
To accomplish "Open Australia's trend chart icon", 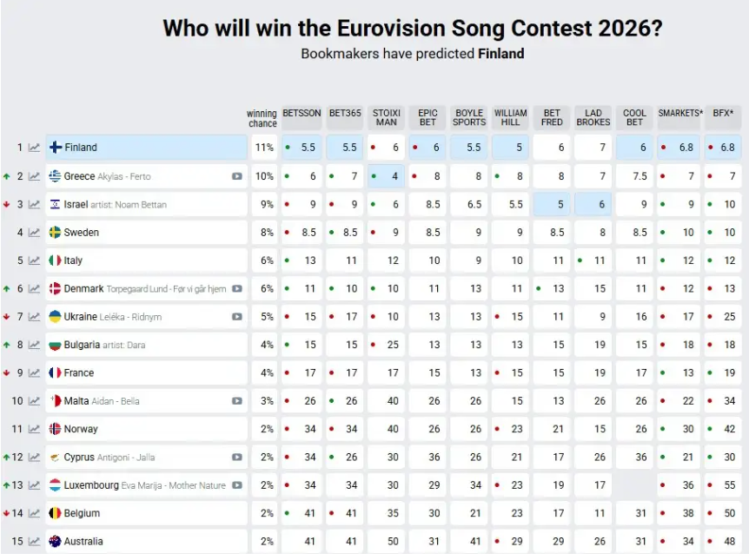I will coord(34,542).
